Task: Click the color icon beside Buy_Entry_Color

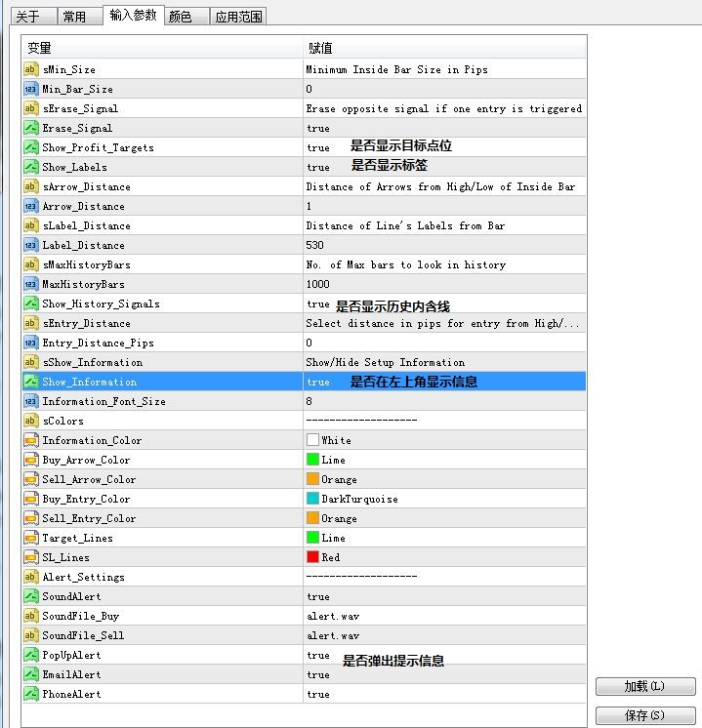Action: pyautogui.click(x=30, y=499)
